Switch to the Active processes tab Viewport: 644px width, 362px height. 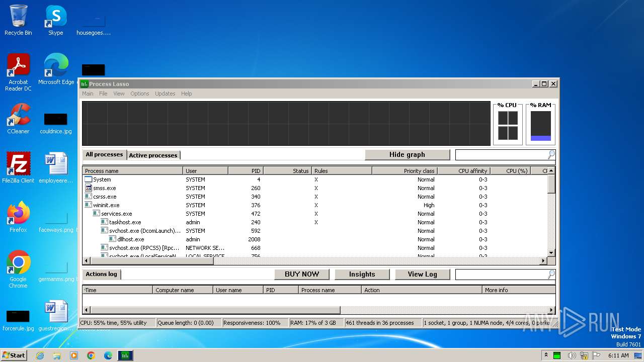(x=153, y=155)
